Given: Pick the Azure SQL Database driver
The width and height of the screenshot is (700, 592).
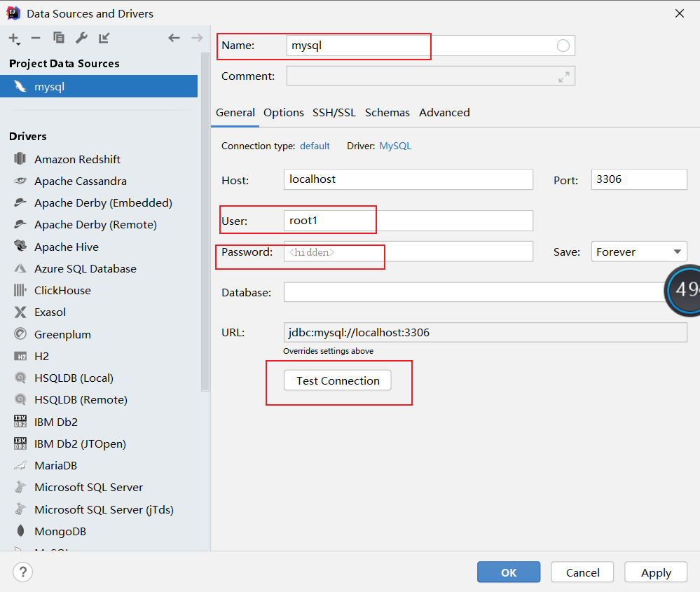Looking at the screenshot, I should coord(85,268).
